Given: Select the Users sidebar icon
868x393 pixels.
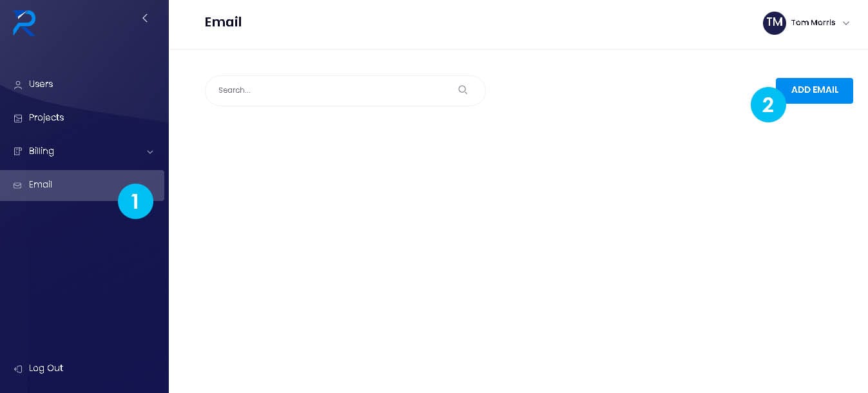Looking at the screenshot, I should 18,84.
